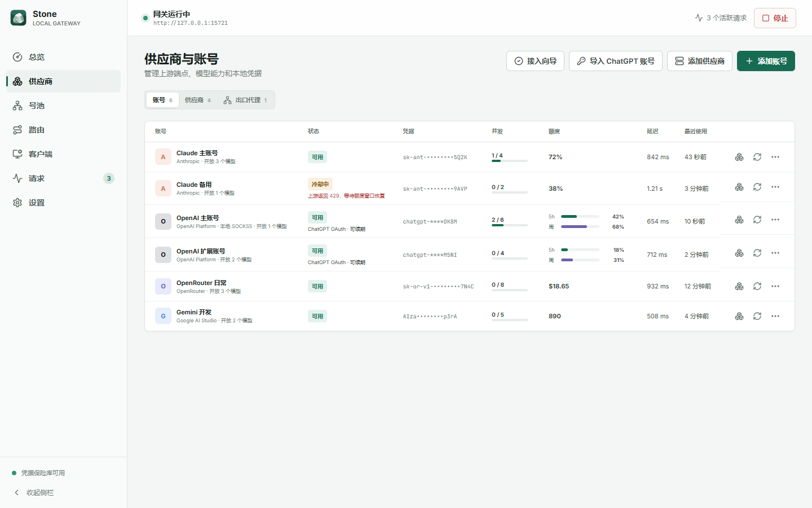The height and width of the screenshot is (508, 812).
Task: Open 客户端 clients page
Action: 63,154
